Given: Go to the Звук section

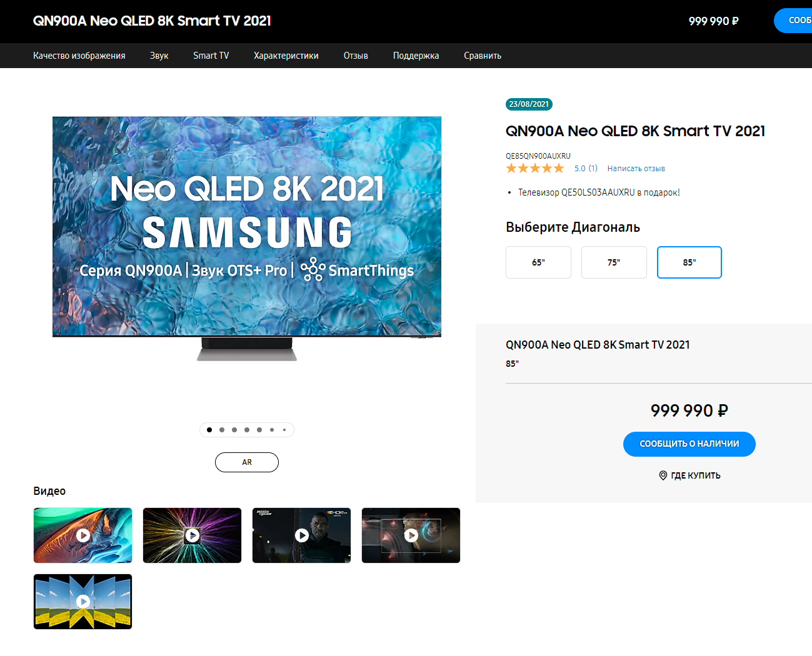Looking at the screenshot, I should click(159, 56).
